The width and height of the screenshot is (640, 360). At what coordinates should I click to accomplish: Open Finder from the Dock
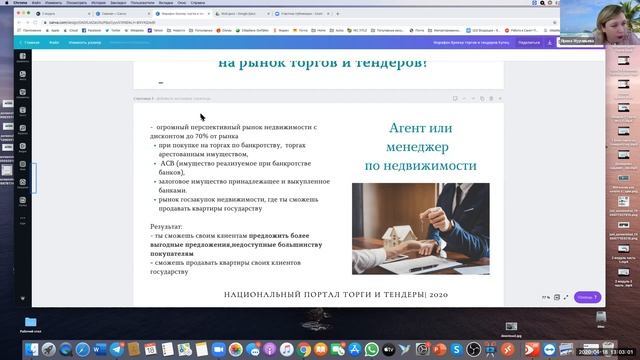click(x=31, y=350)
